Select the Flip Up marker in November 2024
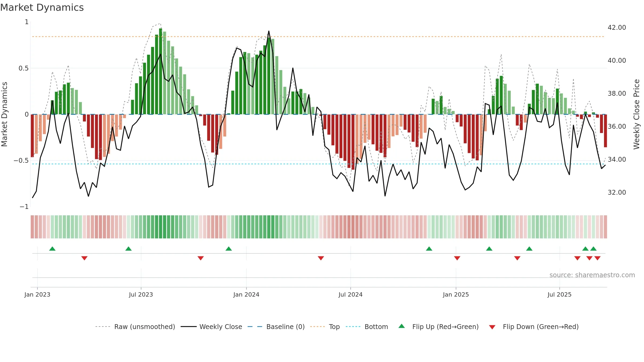644x362 pixels. point(429,249)
